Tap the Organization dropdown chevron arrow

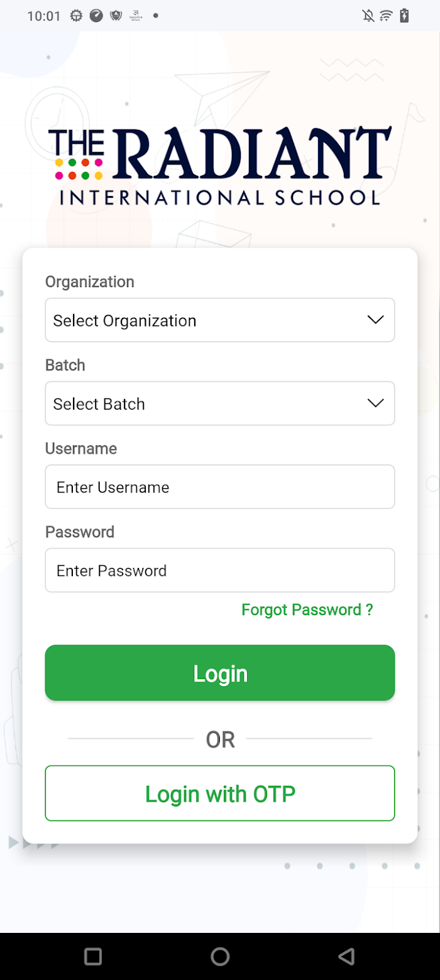375,320
